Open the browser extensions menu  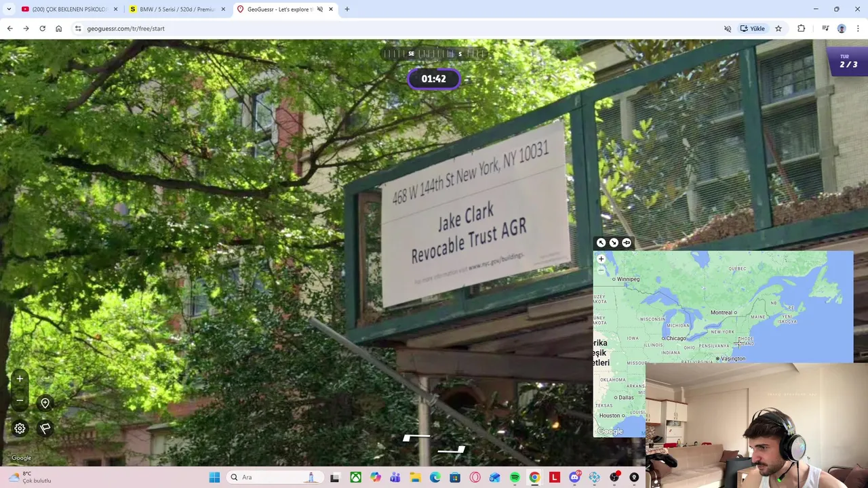802,28
